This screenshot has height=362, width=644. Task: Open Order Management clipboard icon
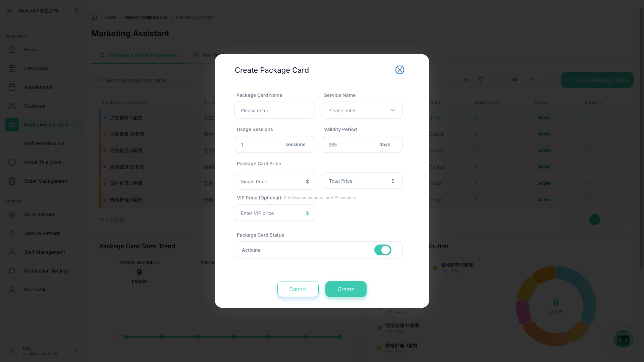click(12, 181)
